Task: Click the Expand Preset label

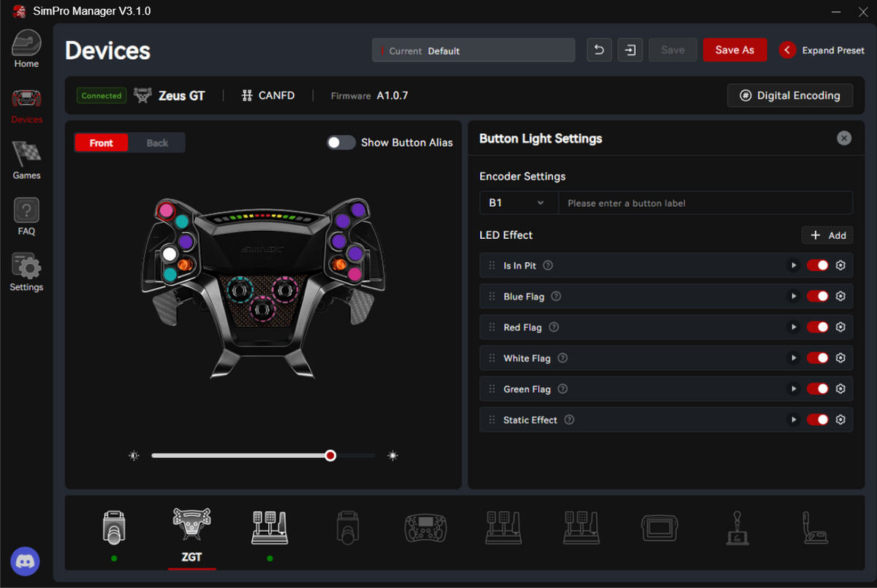Action: pyautogui.click(x=833, y=50)
